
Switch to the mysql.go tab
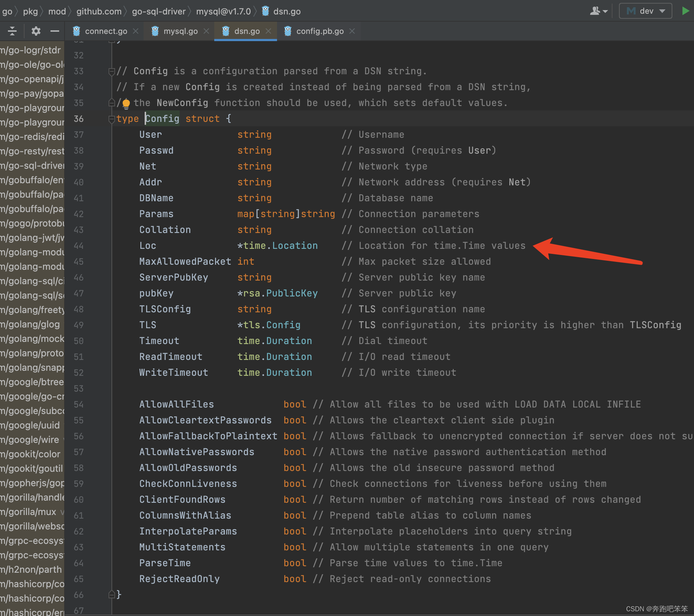click(180, 31)
